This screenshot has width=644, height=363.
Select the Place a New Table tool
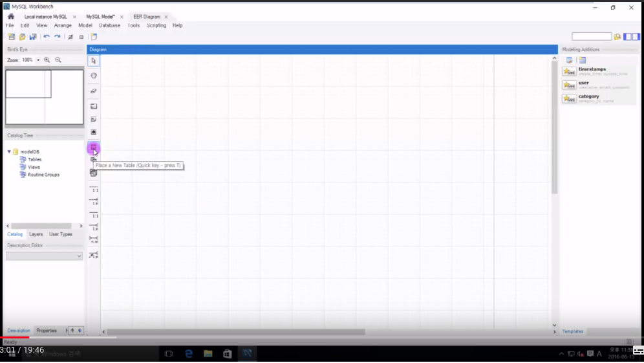[94, 147]
